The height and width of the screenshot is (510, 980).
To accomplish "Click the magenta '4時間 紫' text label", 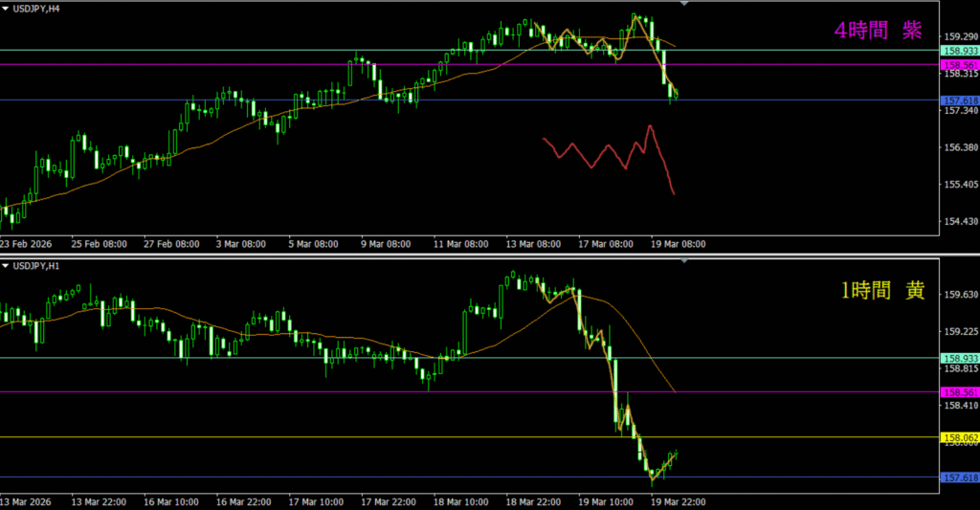I will tap(878, 31).
